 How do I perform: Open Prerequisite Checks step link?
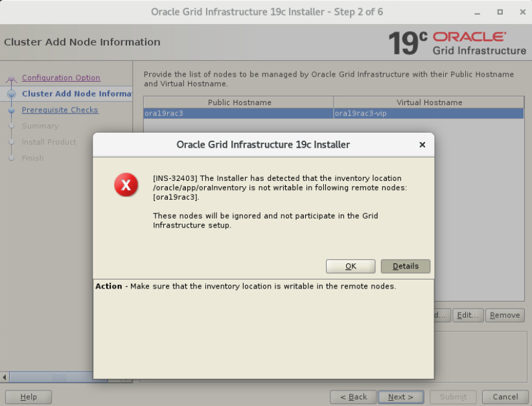[60, 110]
